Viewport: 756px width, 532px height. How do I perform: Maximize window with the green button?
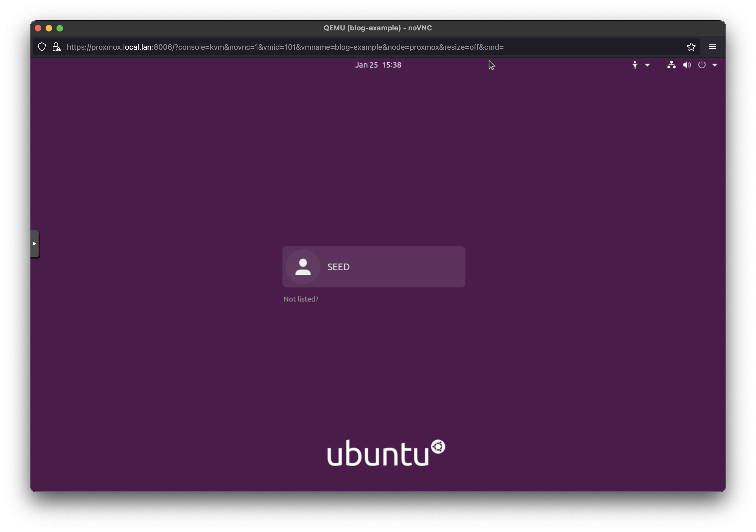coord(59,28)
